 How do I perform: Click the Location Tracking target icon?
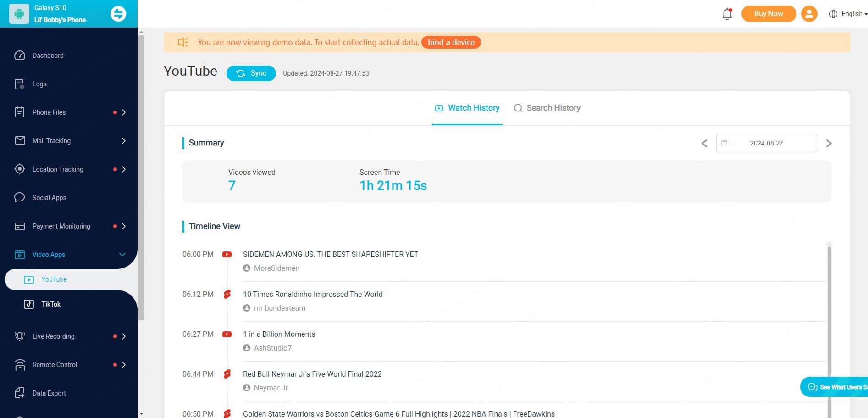20,169
